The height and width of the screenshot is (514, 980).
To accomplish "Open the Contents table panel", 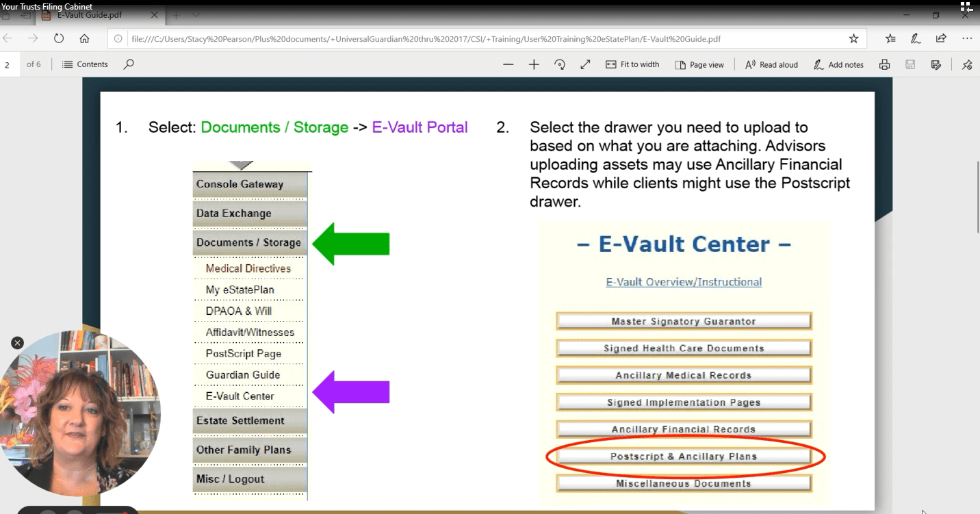I will [x=85, y=64].
